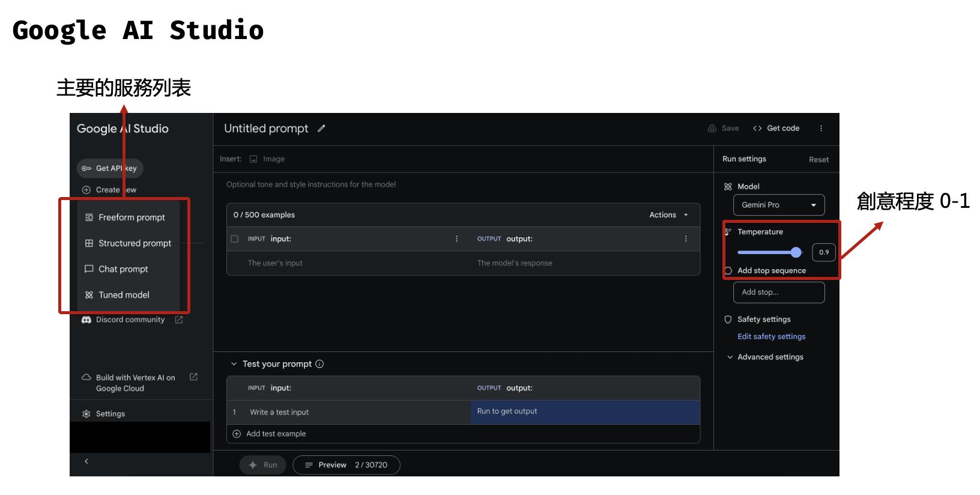
Task: Click the Run to get output cell
Action: pos(585,412)
